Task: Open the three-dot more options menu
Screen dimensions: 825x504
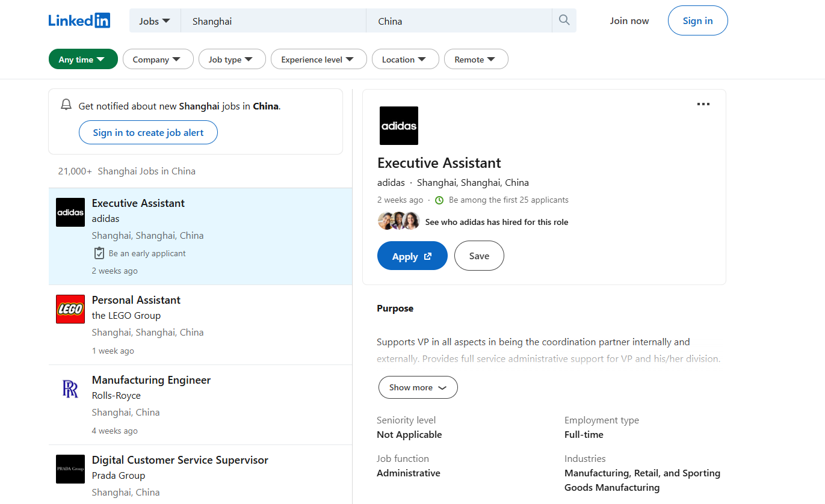Action: [703, 104]
